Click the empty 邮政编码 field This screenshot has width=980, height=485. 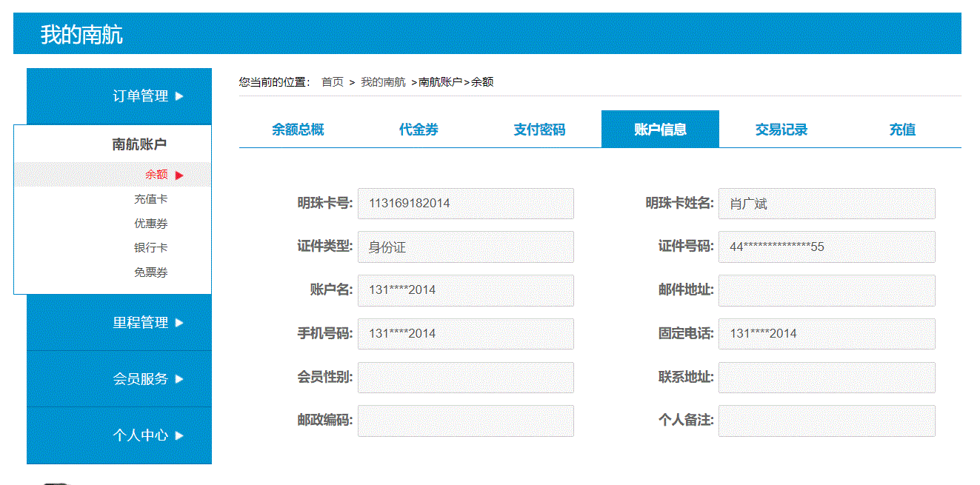(466, 421)
